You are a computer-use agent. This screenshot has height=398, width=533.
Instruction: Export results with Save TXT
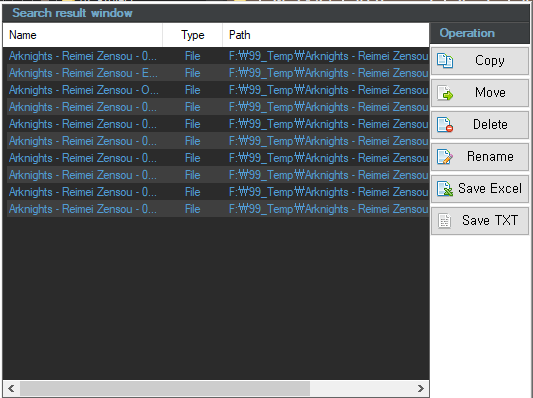[480, 221]
